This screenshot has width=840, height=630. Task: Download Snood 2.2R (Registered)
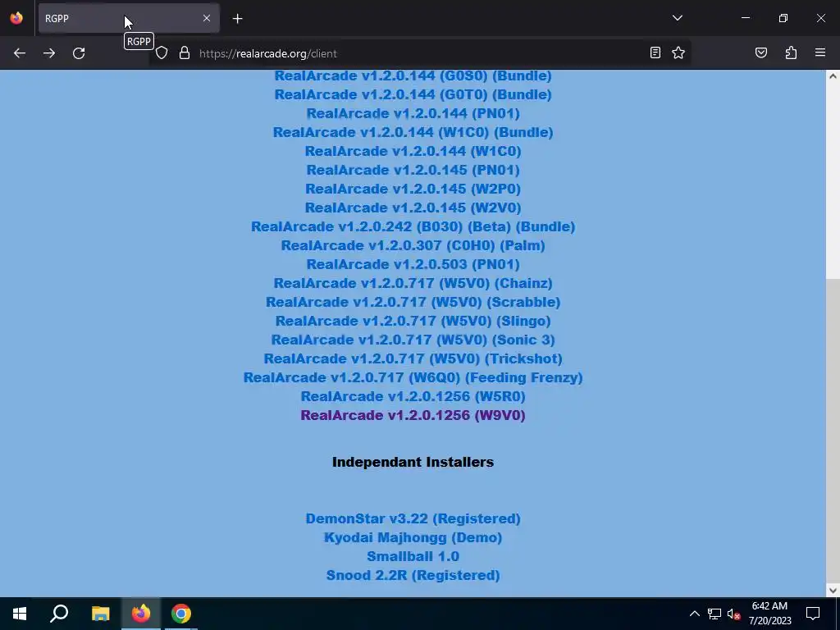coord(413,575)
